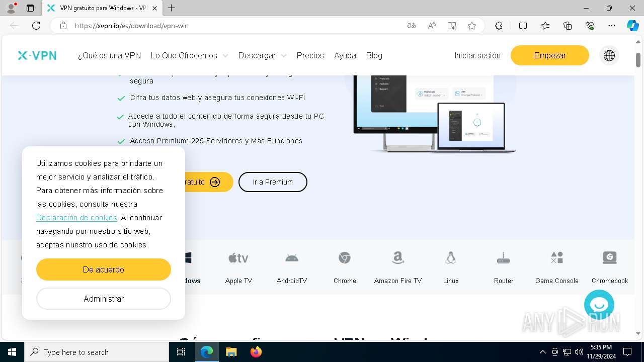
Task: Accept cookies with De acuerdo
Action: tap(104, 269)
